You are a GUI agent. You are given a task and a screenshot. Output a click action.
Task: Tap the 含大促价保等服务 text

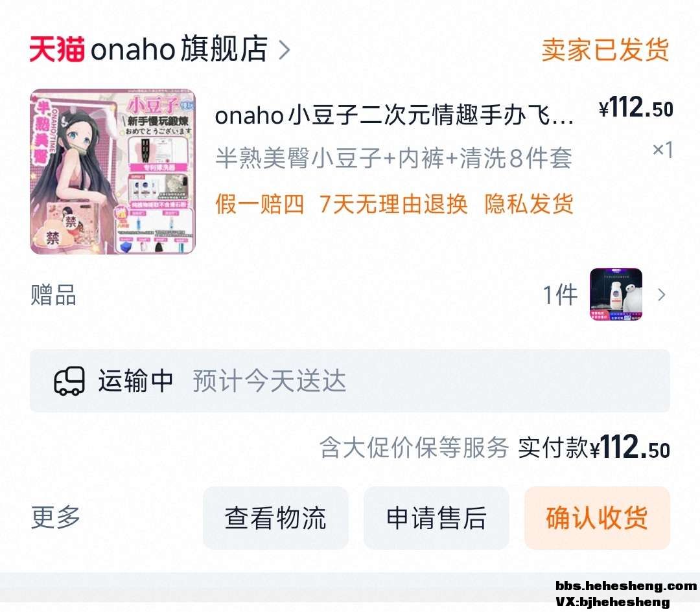(414, 448)
